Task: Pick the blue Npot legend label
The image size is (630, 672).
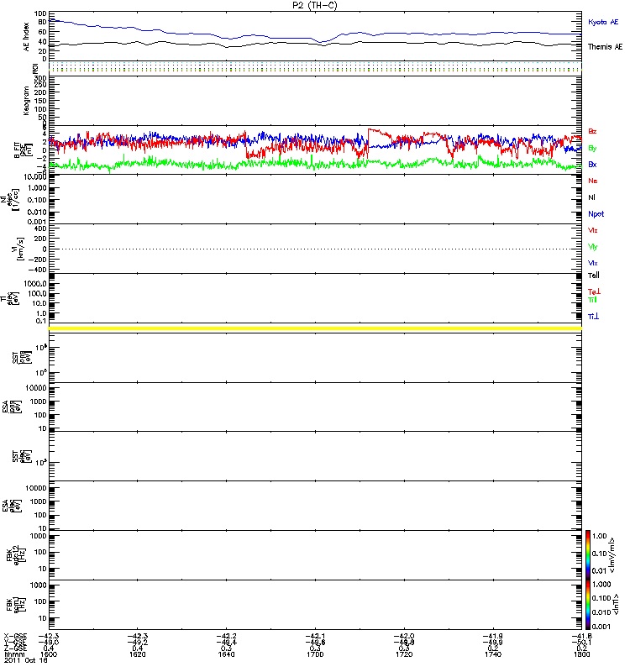Action: (x=596, y=214)
